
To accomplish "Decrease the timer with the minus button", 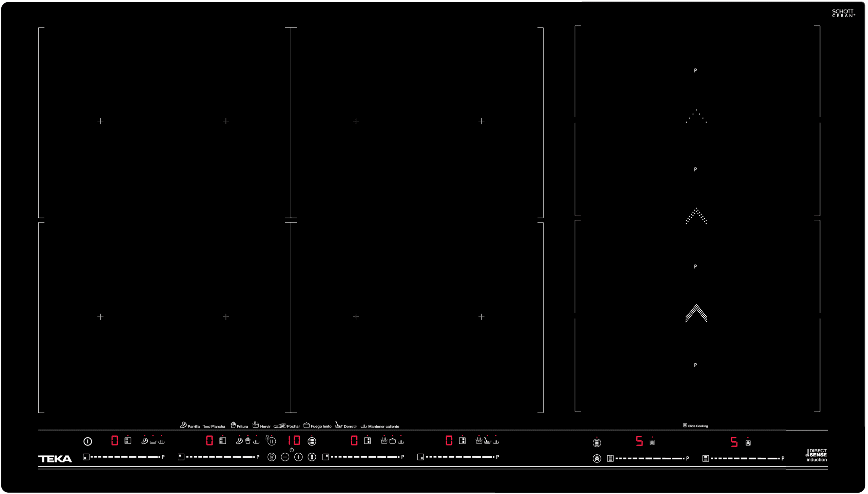I will (x=285, y=457).
